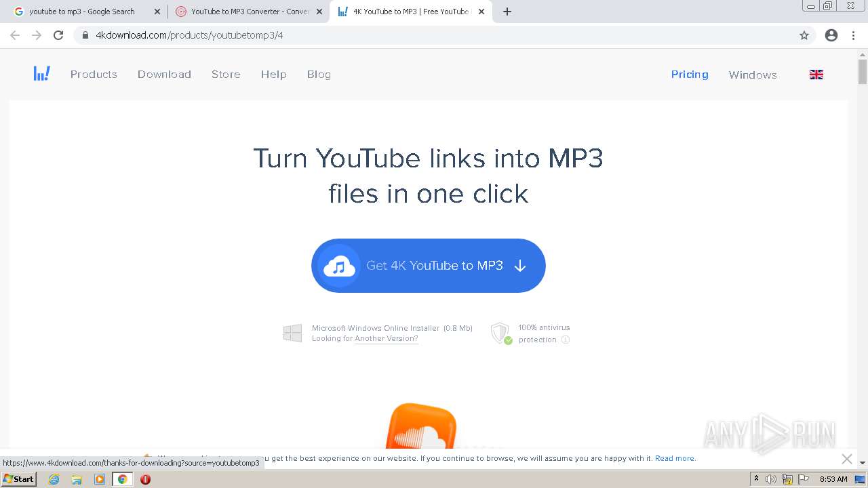
Task: Open Action Center flag icon
Action: click(804, 479)
